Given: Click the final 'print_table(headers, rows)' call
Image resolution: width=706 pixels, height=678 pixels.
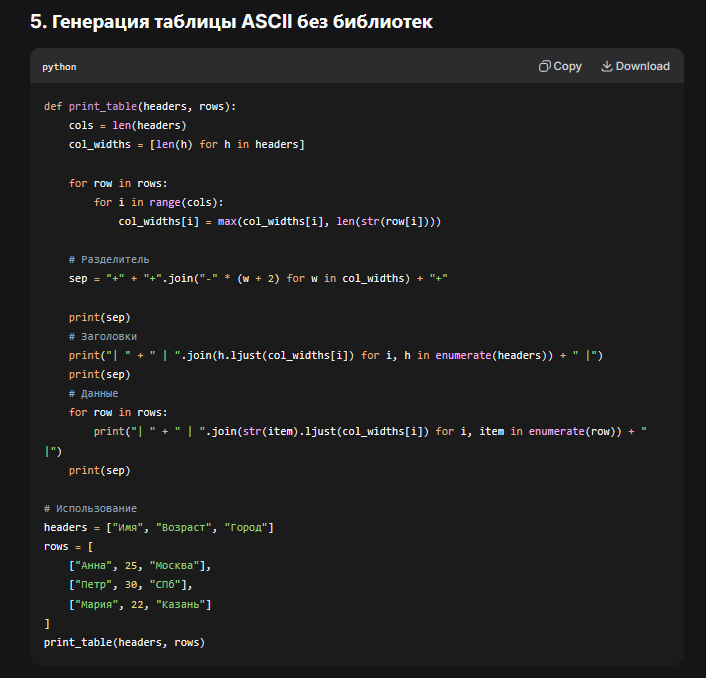Looking at the screenshot, I should click(x=124, y=642).
